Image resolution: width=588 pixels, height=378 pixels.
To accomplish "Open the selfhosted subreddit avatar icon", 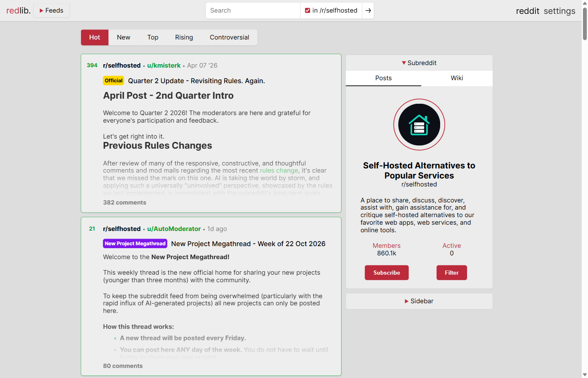I will (419, 125).
